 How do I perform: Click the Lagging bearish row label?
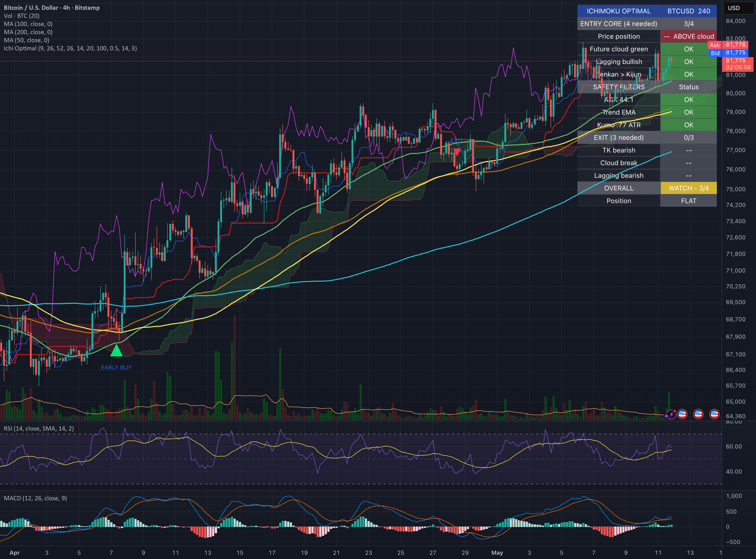click(x=618, y=176)
